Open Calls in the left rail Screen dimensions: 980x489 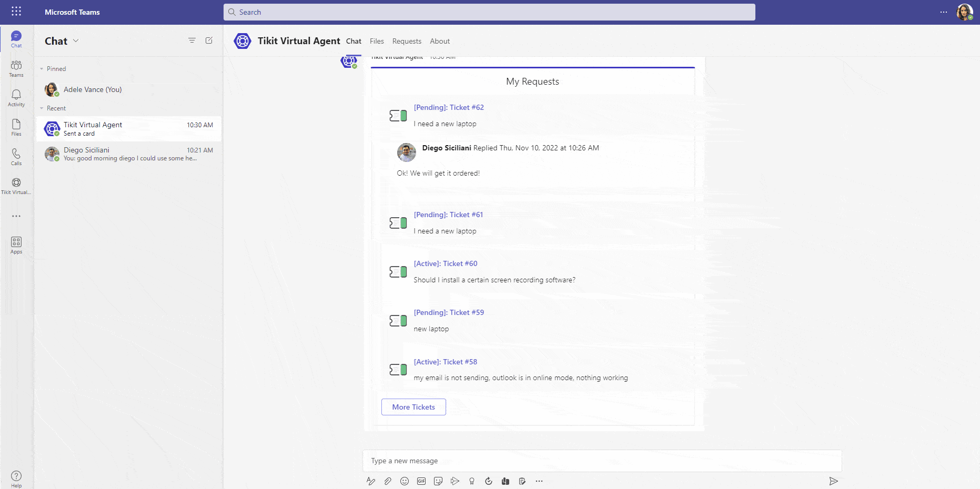(x=16, y=157)
